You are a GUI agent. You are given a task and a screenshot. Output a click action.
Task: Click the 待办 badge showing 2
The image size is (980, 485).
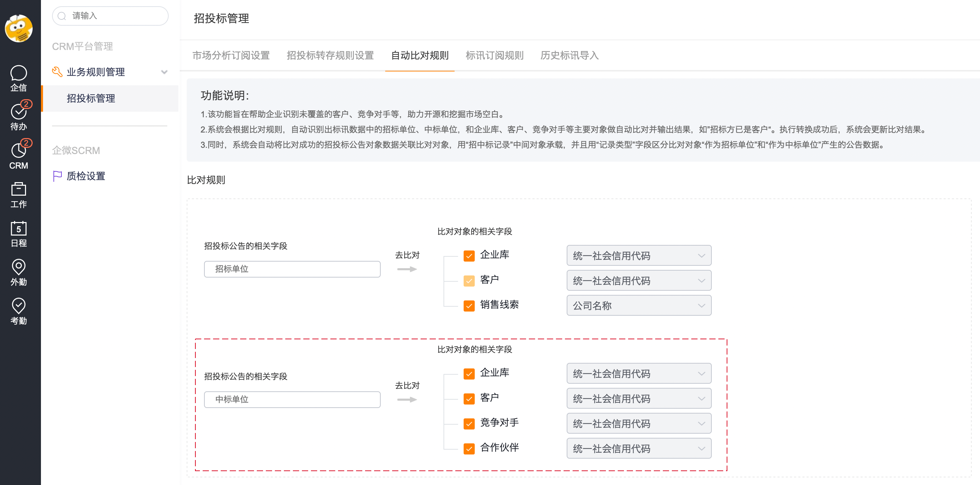[26, 104]
